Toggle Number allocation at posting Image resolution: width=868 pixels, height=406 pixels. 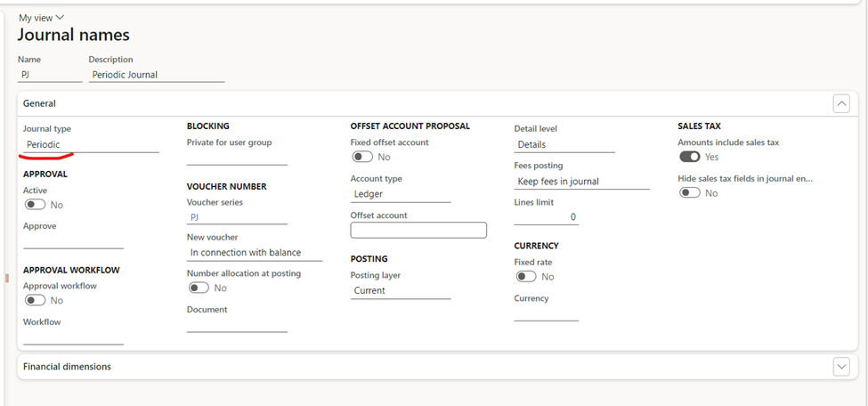(x=199, y=288)
